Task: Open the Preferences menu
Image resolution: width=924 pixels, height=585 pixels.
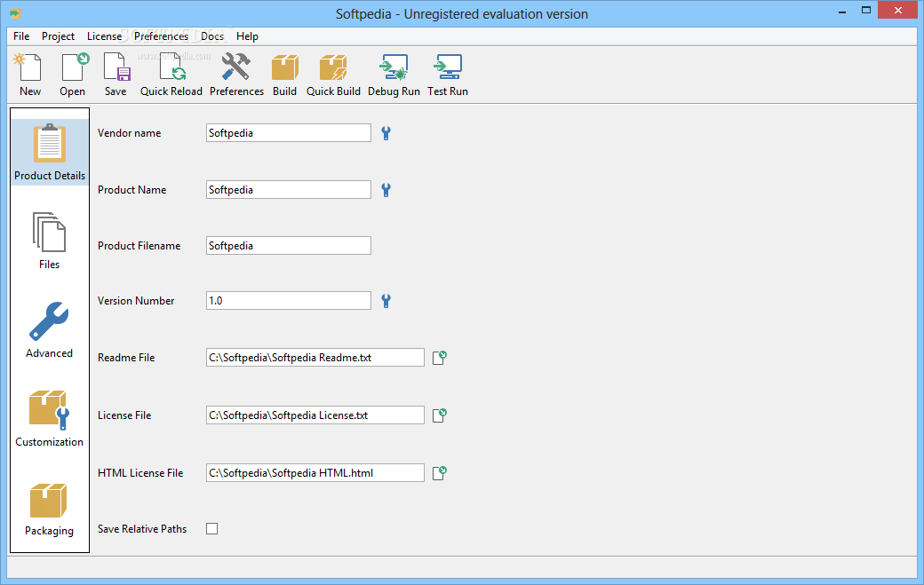Action: tap(161, 36)
